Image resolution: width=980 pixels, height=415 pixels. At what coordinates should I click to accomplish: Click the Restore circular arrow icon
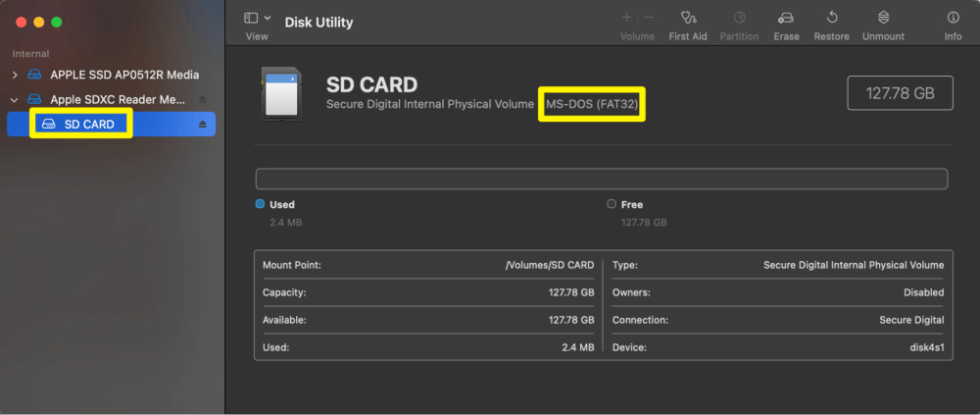(831, 18)
